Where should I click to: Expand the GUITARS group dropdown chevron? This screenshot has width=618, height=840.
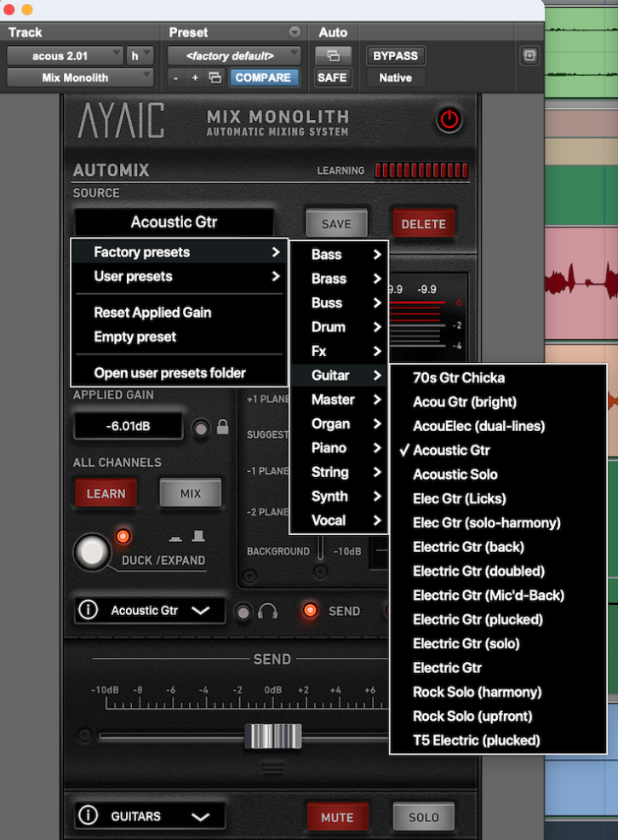(x=200, y=816)
